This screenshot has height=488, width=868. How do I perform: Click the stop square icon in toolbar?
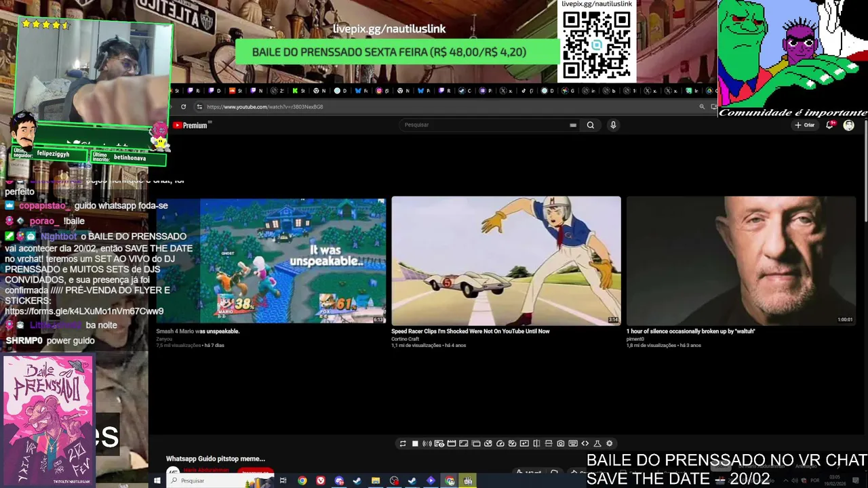(x=415, y=443)
